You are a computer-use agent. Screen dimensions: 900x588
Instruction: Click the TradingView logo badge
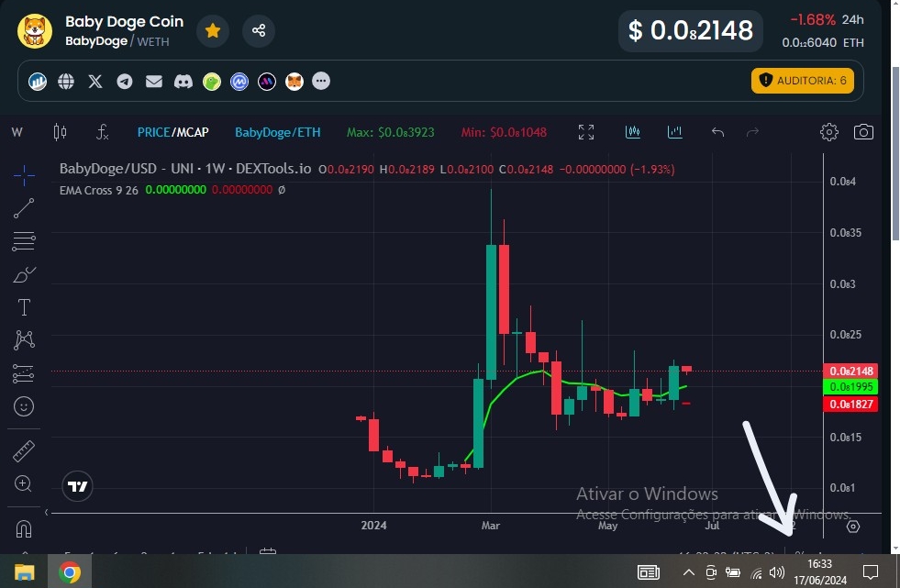[77, 486]
